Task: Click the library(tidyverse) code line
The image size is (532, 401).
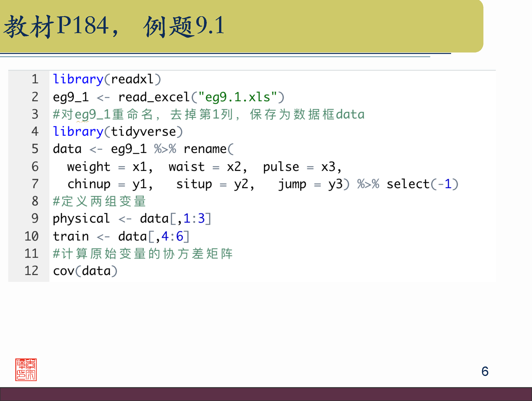Action: pyautogui.click(x=118, y=132)
